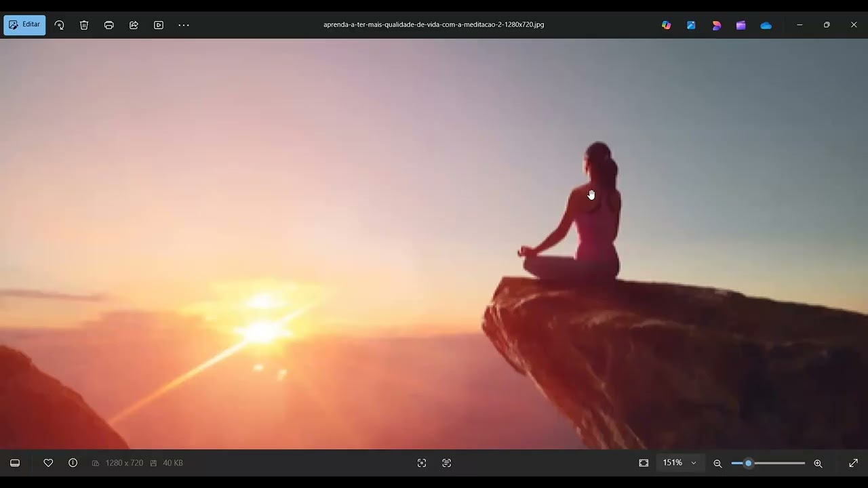The image size is (868, 488).
Task: Share the photo via the share icon
Action: [134, 25]
